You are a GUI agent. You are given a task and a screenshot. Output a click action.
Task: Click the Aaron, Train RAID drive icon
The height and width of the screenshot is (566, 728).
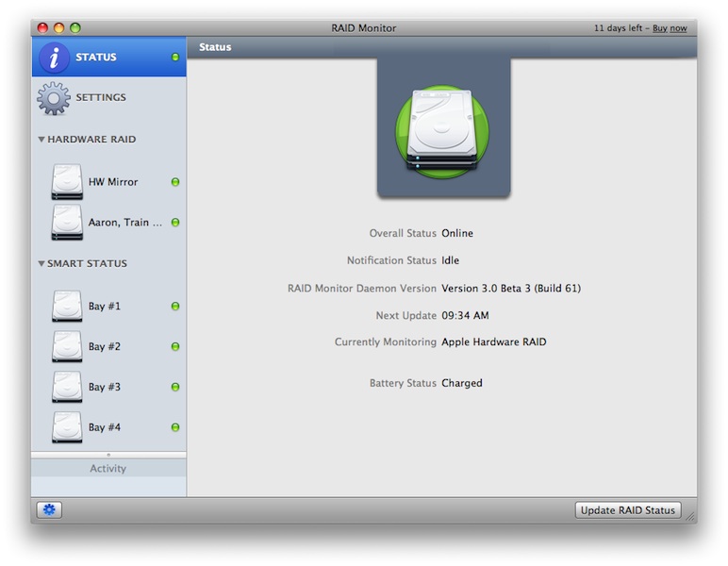(67, 223)
